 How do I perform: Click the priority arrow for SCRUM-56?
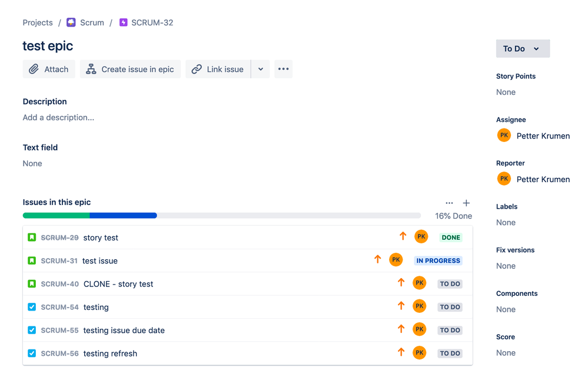tap(401, 352)
